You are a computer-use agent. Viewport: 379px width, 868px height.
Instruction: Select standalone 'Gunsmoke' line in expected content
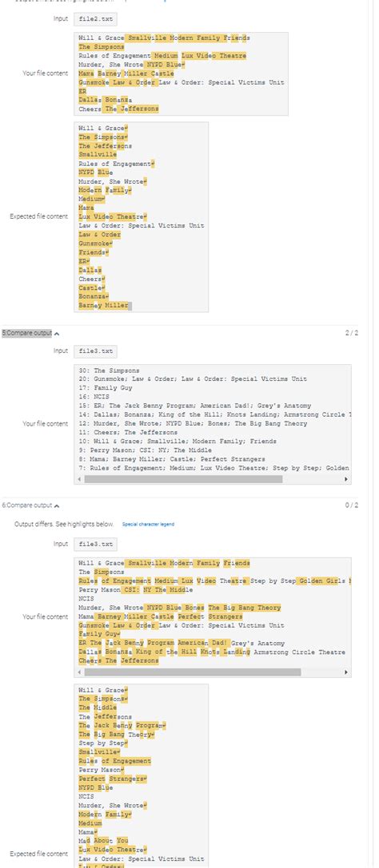[x=95, y=244]
